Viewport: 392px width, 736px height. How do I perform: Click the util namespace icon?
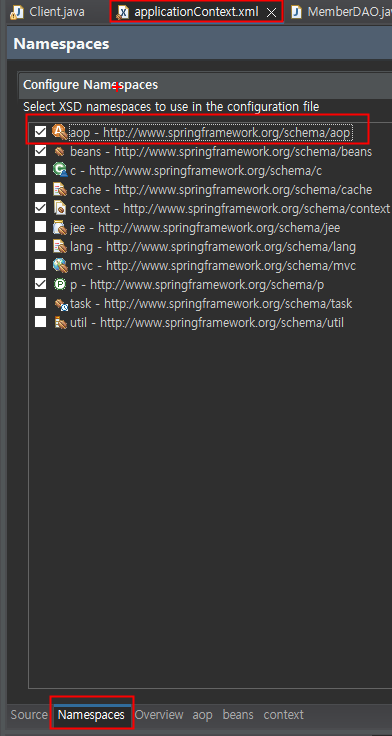pyautogui.click(x=60, y=322)
